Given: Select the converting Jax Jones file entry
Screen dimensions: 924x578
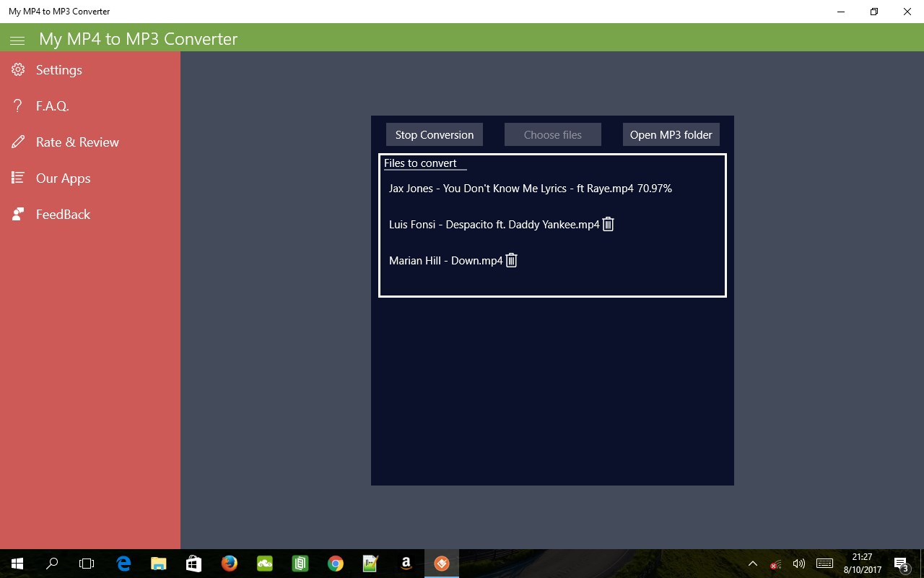Looking at the screenshot, I should tap(530, 188).
